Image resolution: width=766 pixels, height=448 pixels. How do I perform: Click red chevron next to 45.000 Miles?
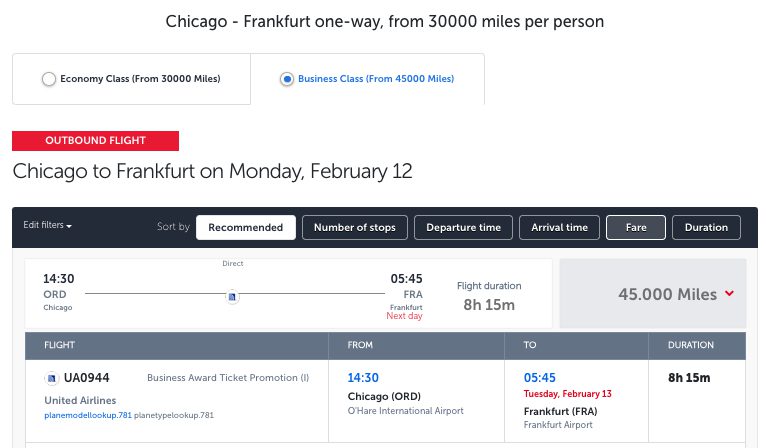point(729,293)
